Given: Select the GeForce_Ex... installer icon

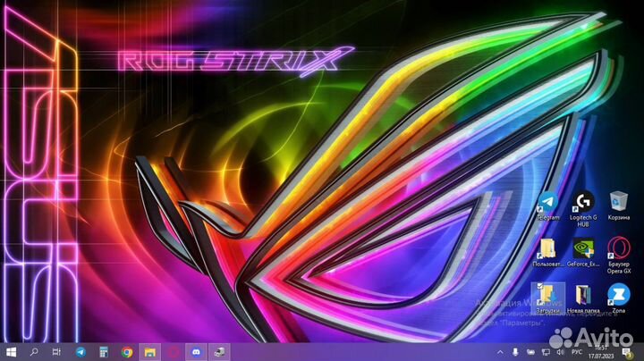Looking at the screenshot, I should 583,253.
